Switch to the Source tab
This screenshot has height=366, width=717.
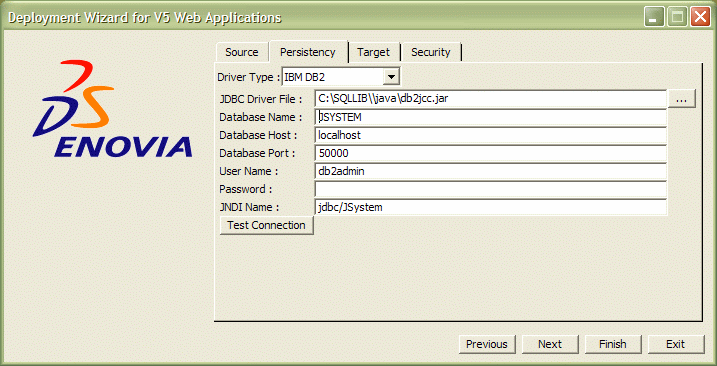[x=241, y=52]
